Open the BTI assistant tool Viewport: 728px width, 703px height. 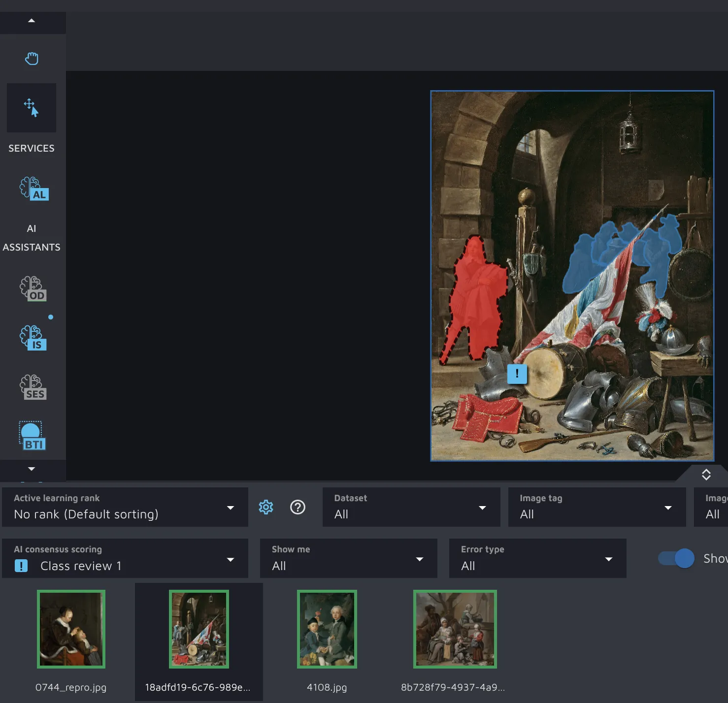coord(33,436)
